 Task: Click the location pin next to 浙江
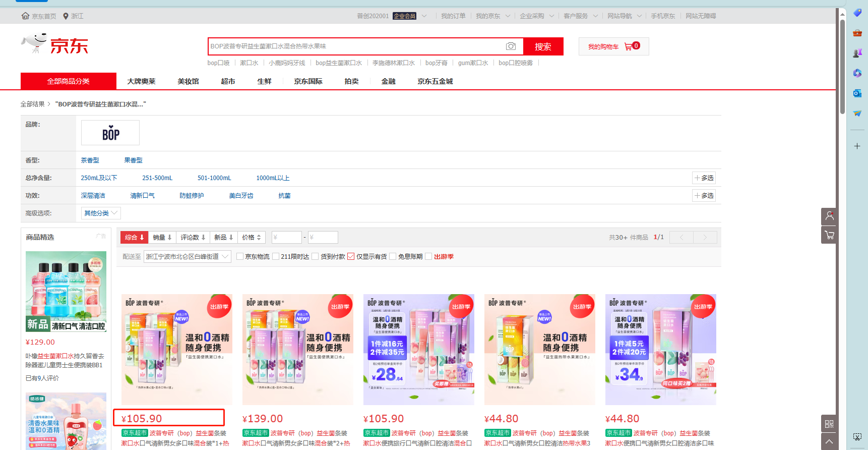pyautogui.click(x=66, y=16)
